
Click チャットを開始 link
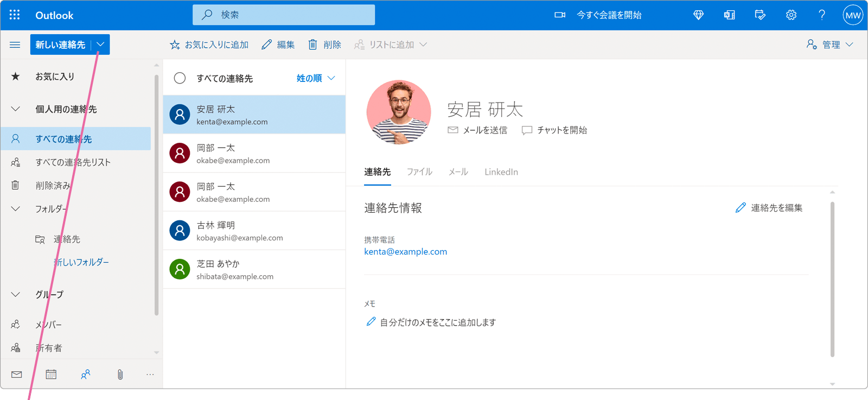[554, 130]
